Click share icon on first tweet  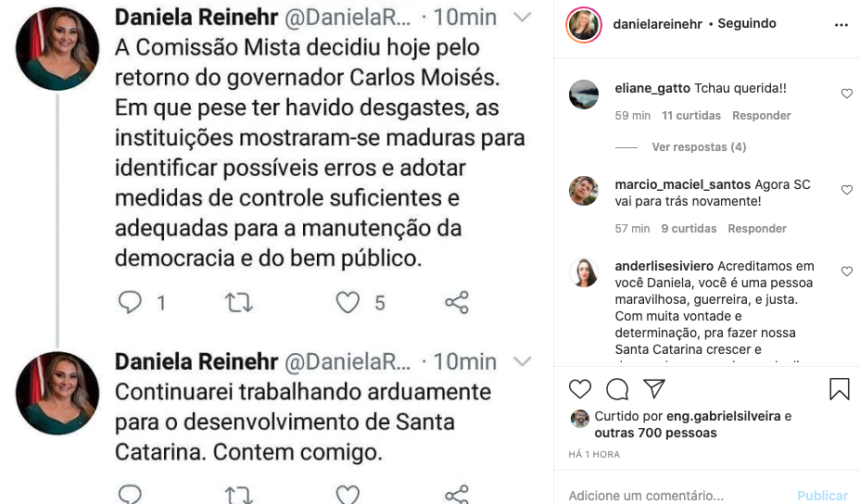point(457,303)
